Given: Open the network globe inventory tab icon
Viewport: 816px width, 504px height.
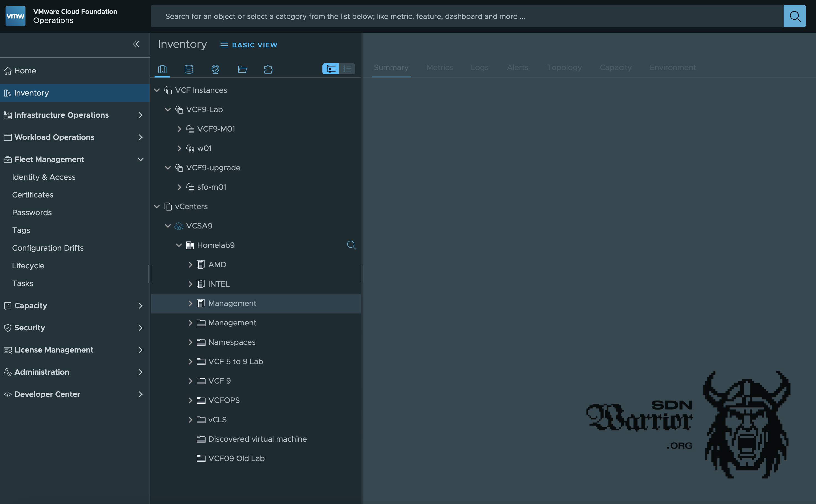Looking at the screenshot, I should tap(215, 69).
